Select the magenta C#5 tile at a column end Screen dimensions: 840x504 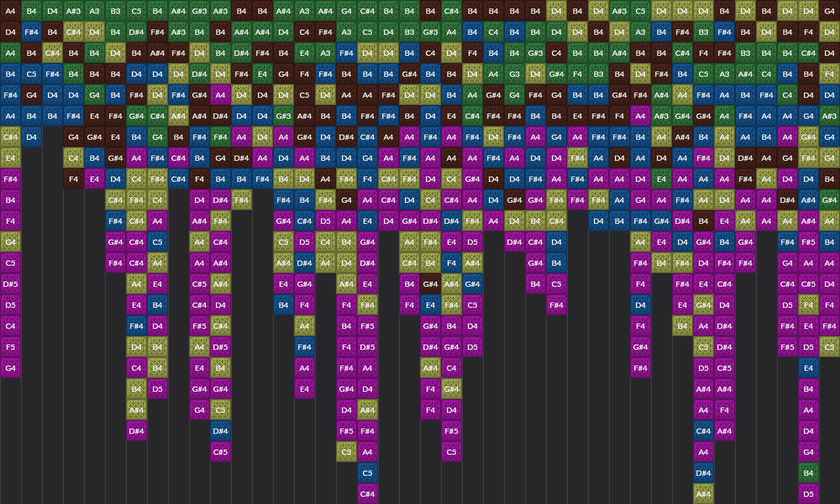(x=220, y=451)
